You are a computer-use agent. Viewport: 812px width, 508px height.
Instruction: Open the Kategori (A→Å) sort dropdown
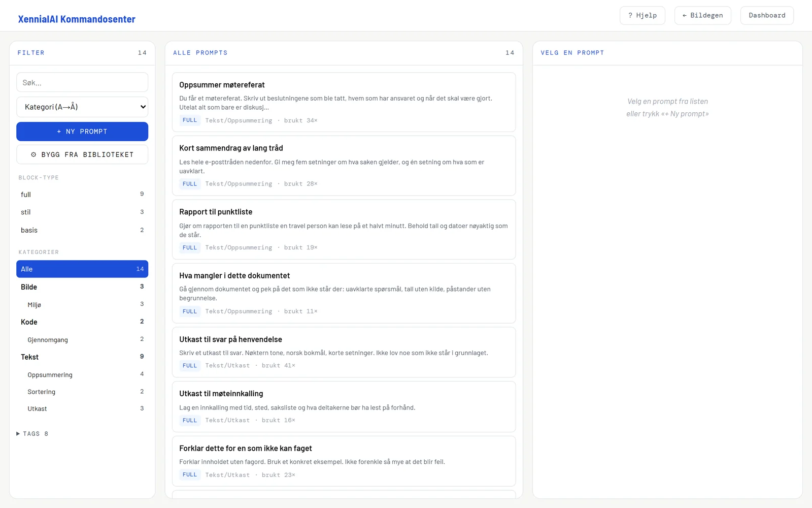click(82, 107)
